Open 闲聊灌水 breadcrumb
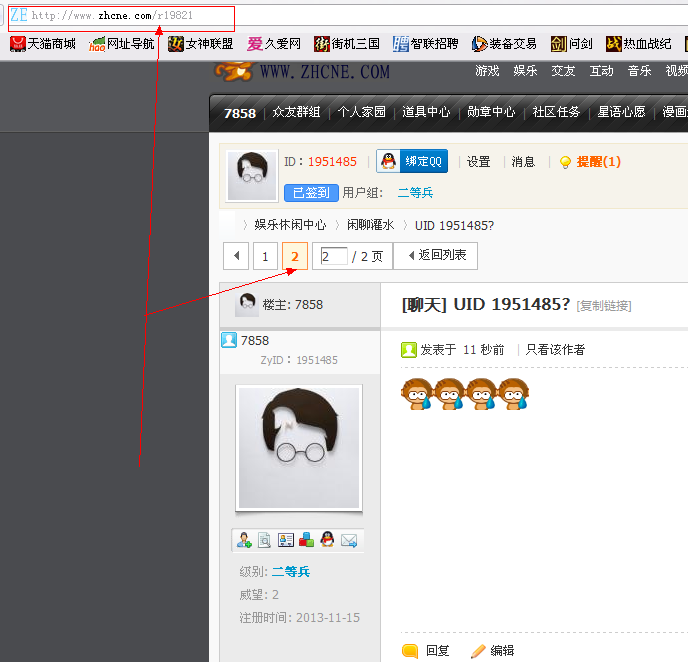Screen dimensions: 688x662 (x=371, y=225)
